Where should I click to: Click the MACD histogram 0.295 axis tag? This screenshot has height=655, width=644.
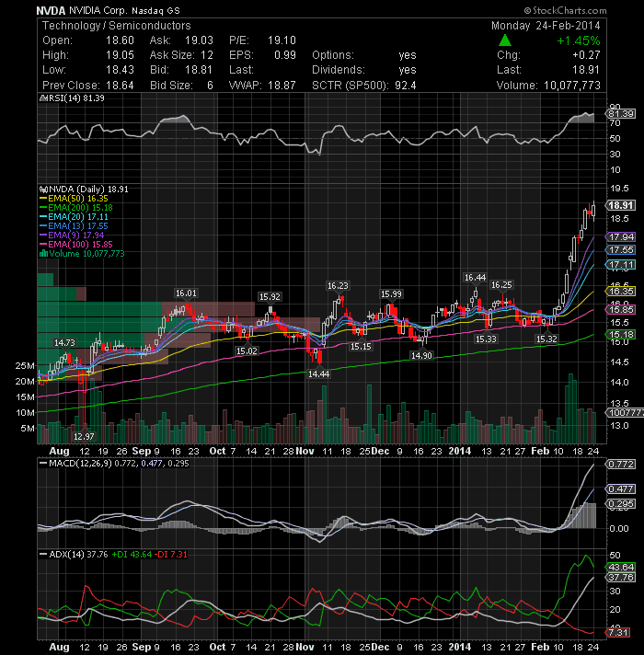[x=621, y=504]
